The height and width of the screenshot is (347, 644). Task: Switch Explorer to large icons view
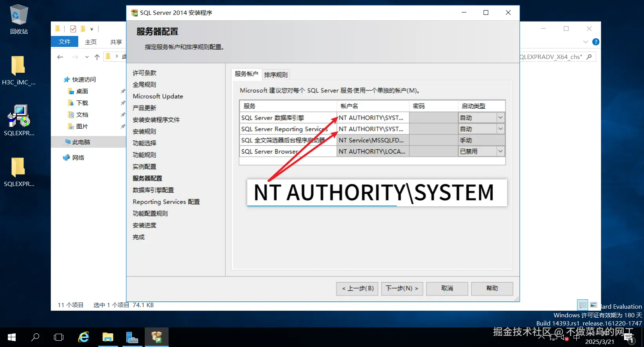coord(594,305)
